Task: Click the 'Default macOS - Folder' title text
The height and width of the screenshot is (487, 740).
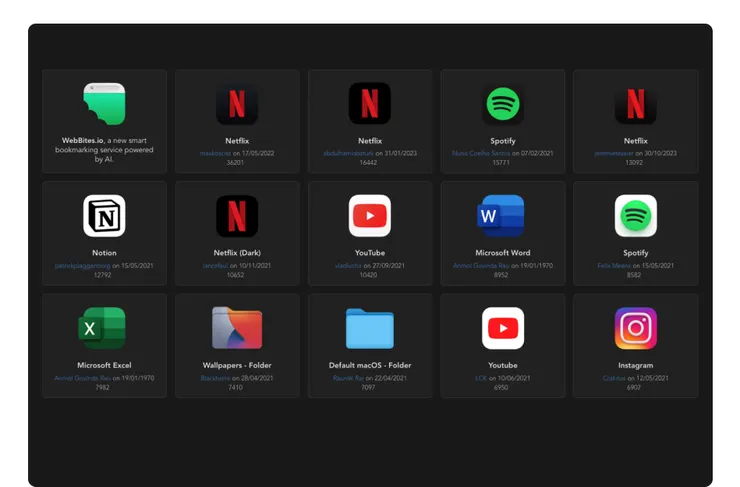Action: [370, 365]
